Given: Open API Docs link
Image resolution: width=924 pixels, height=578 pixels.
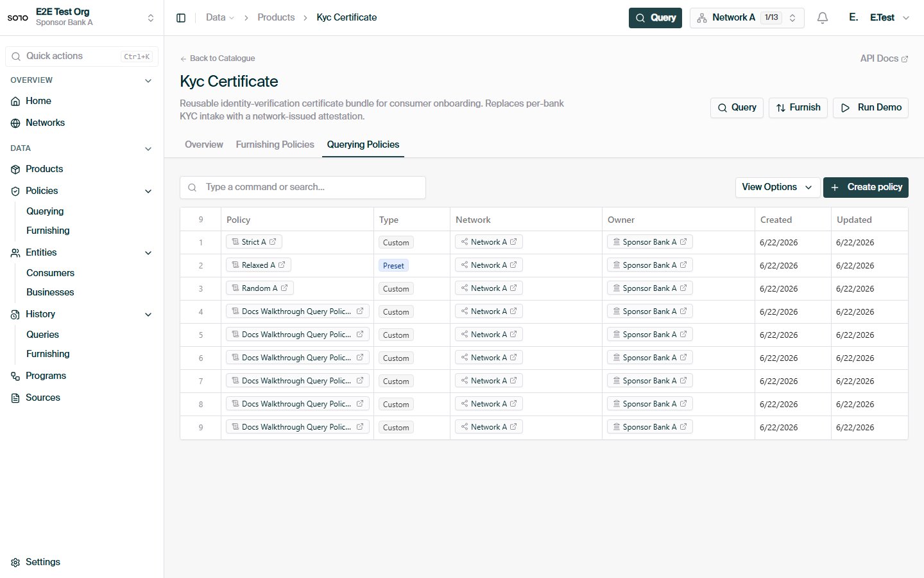Looking at the screenshot, I should coord(884,58).
